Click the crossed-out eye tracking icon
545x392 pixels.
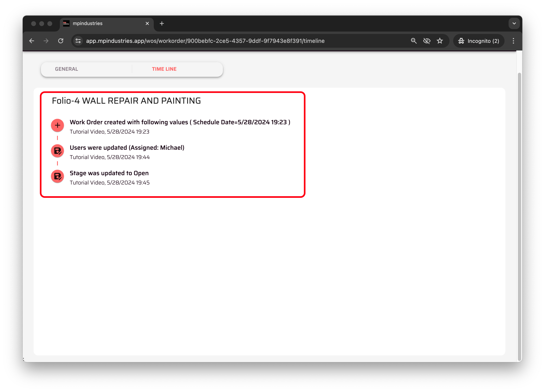point(427,41)
